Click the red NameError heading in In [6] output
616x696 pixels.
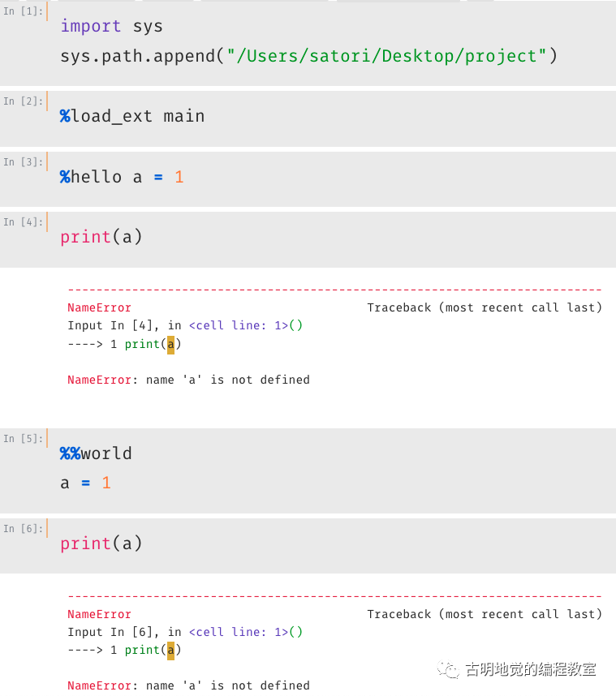(99, 614)
